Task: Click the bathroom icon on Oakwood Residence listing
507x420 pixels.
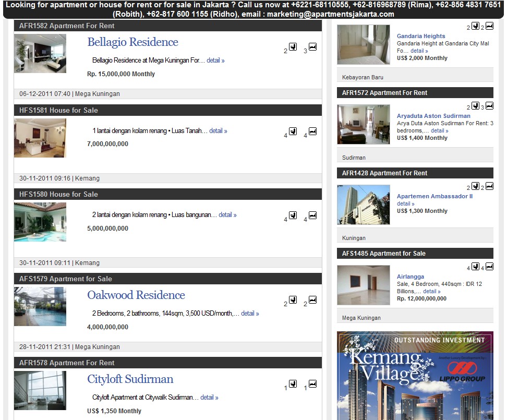Action: (293, 299)
